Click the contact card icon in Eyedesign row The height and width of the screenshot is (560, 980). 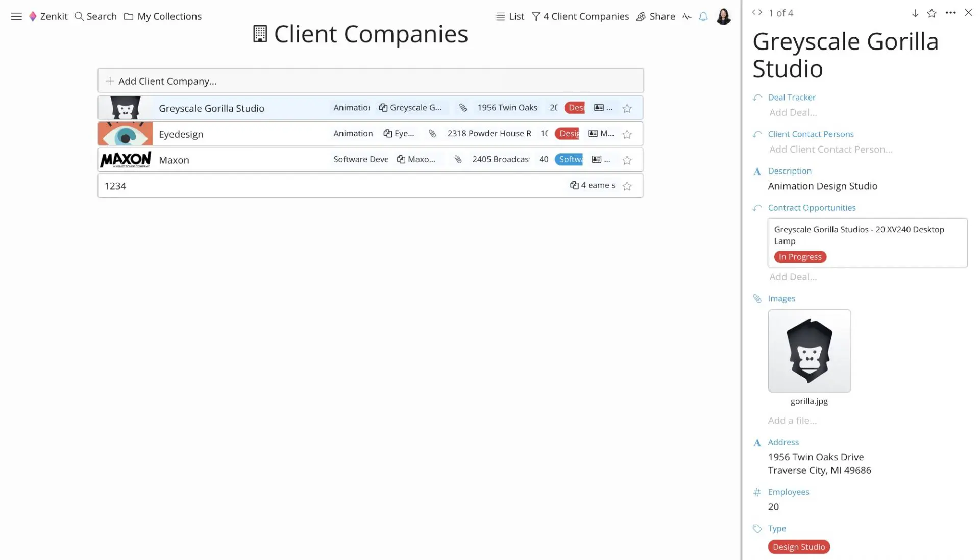[593, 134]
